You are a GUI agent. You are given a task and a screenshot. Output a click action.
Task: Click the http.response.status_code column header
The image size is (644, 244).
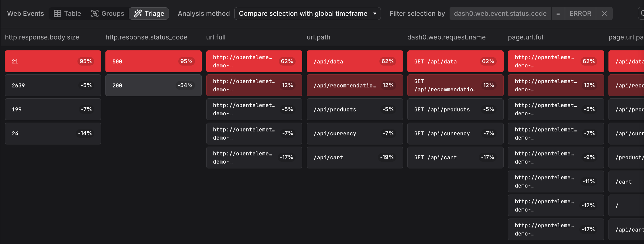click(x=146, y=37)
